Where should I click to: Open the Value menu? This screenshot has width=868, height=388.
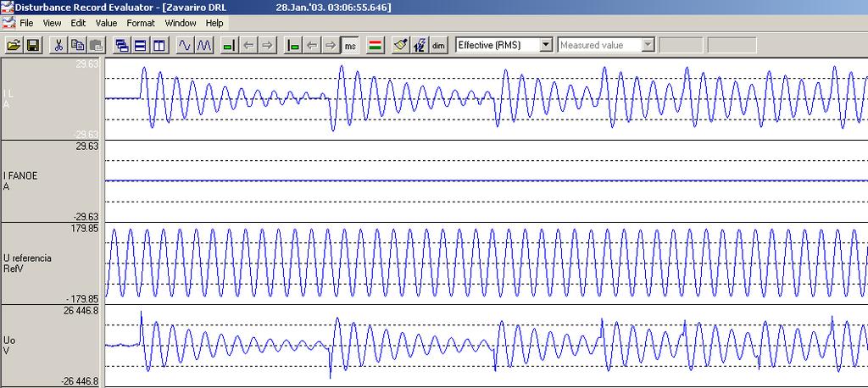pos(106,23)
